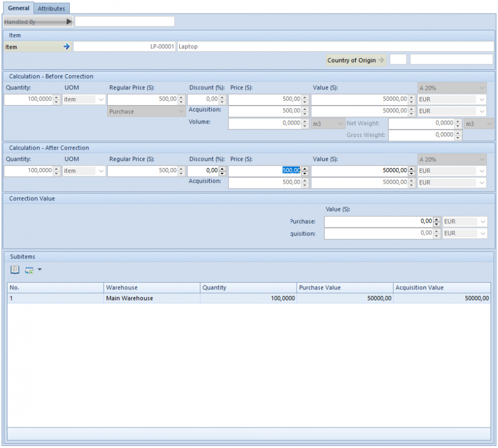Click the Laptop item name field
This screenshot has height=448, width=498.
click(244, 47)
